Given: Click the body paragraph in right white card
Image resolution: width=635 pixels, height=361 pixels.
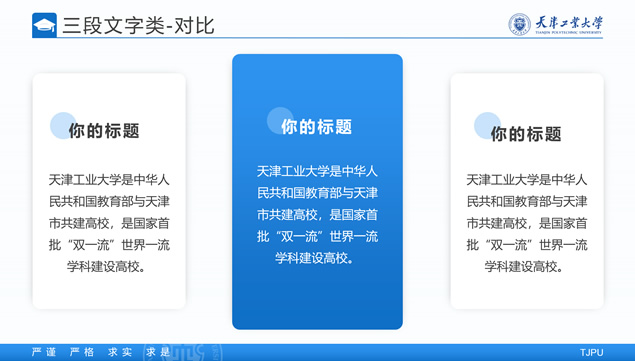Looking at the screenshot, I should (526, 223).
